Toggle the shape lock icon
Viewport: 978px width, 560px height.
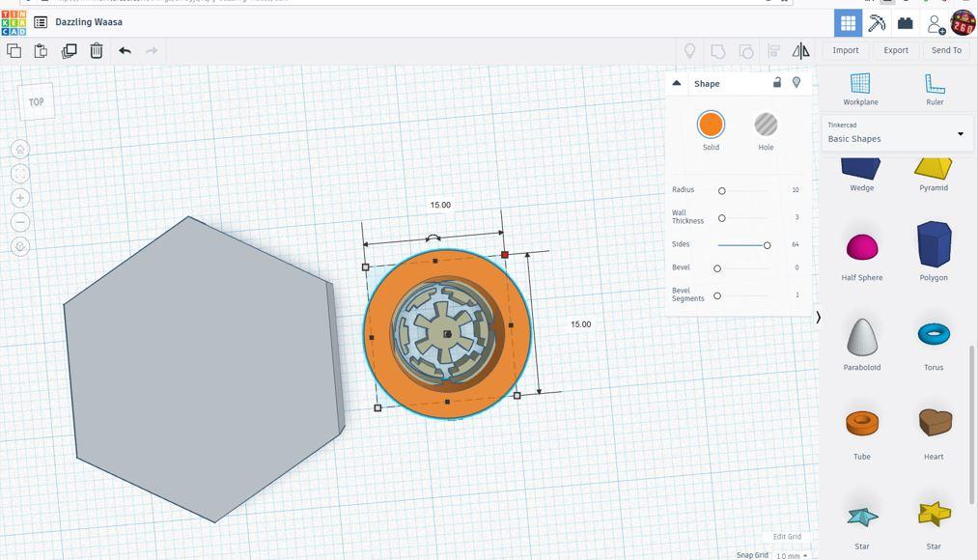click(777, 82)
